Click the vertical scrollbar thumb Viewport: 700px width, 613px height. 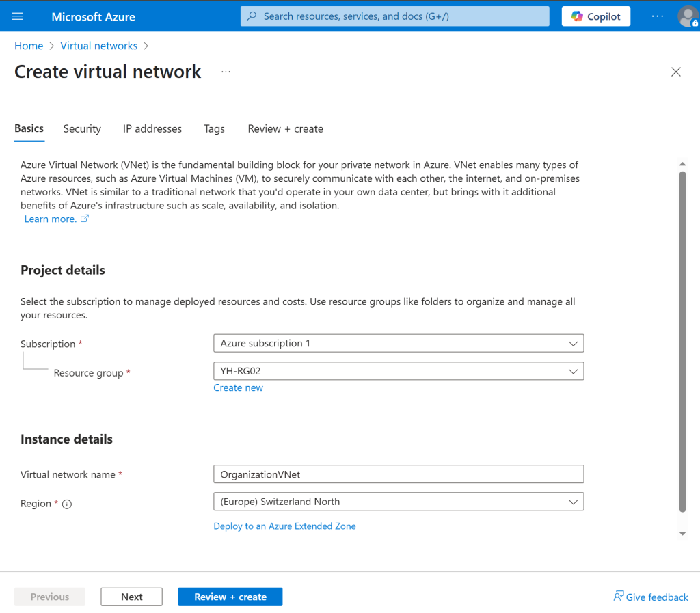[x=682, y=341]
